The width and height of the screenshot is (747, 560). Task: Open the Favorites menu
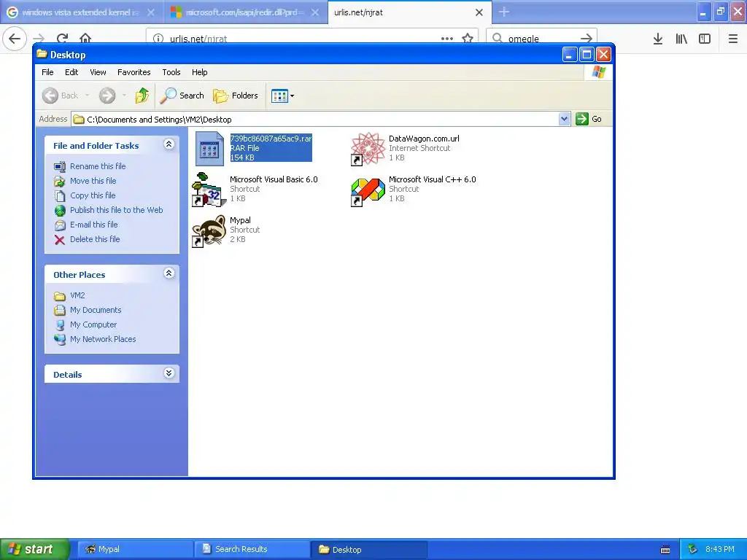[134, 72]
